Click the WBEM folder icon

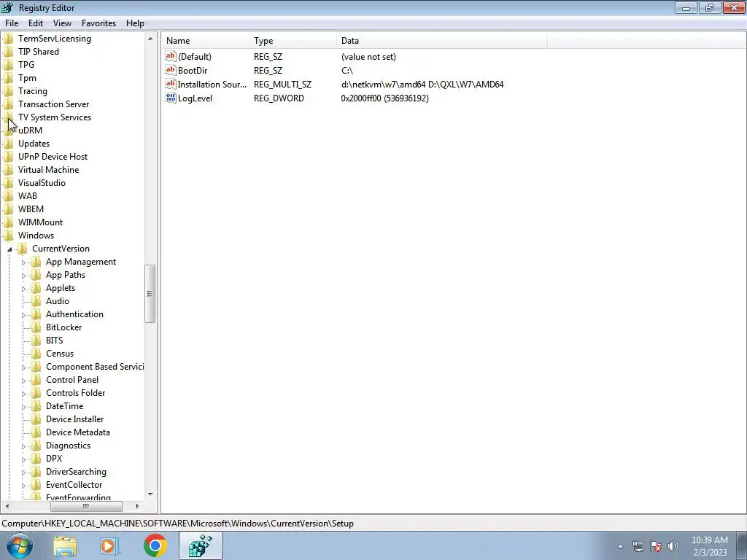[9, 209]
